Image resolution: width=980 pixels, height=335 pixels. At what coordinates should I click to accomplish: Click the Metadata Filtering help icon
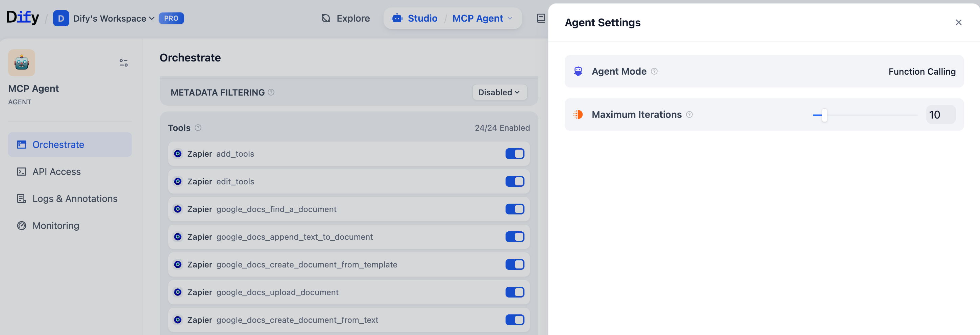coord(271,92)
